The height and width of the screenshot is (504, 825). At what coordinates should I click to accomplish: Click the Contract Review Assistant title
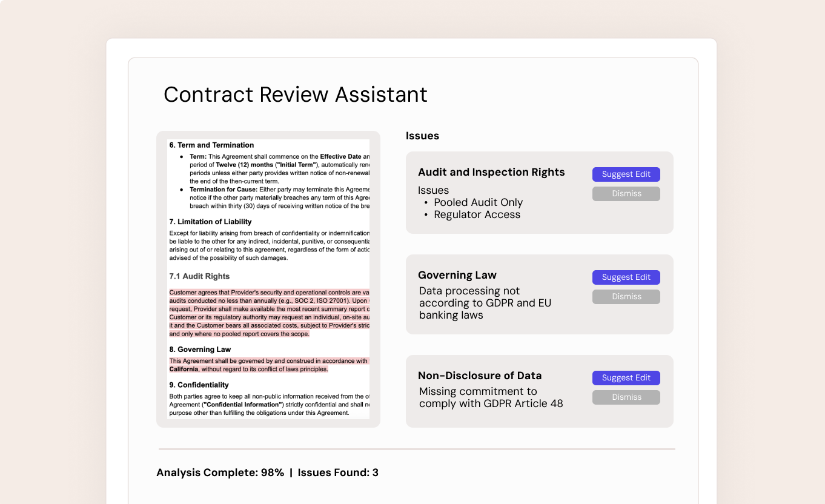pos(295,94)
